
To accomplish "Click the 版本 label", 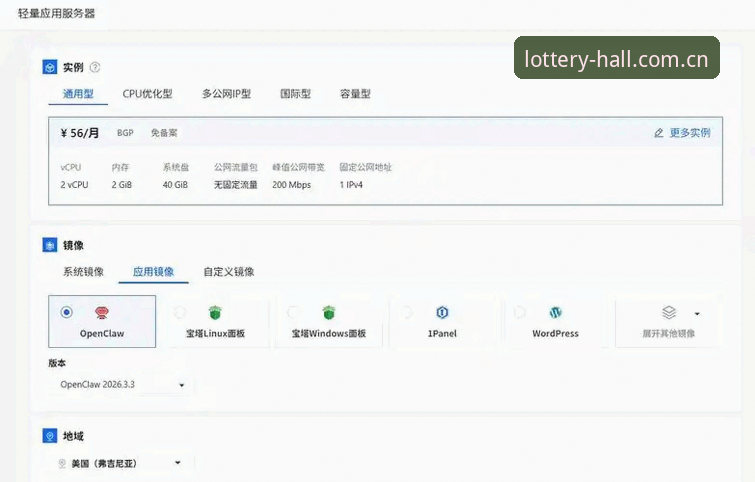I will pyautogui.click(x=57, y=363).
